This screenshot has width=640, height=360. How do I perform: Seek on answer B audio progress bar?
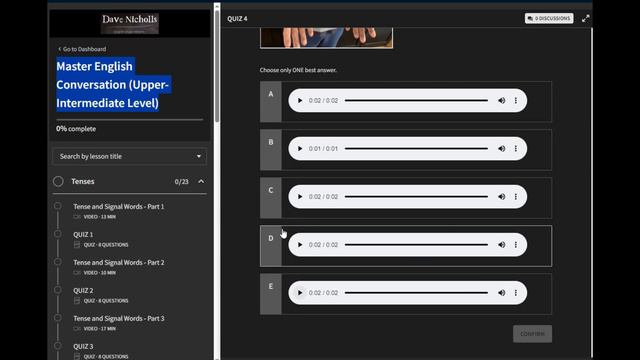pos(416,149)
